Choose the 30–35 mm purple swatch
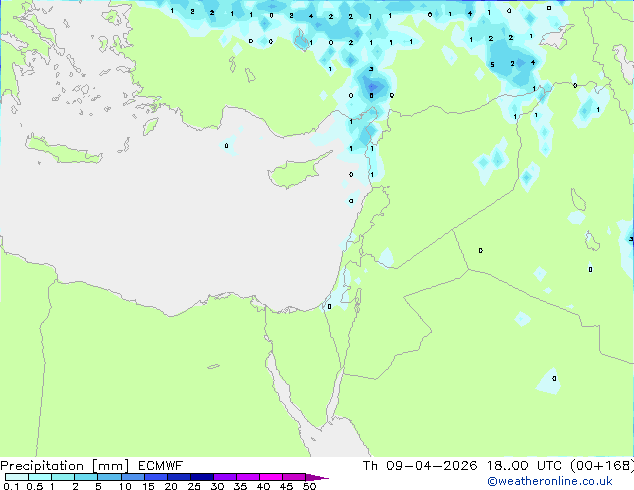 click(224, 477)
